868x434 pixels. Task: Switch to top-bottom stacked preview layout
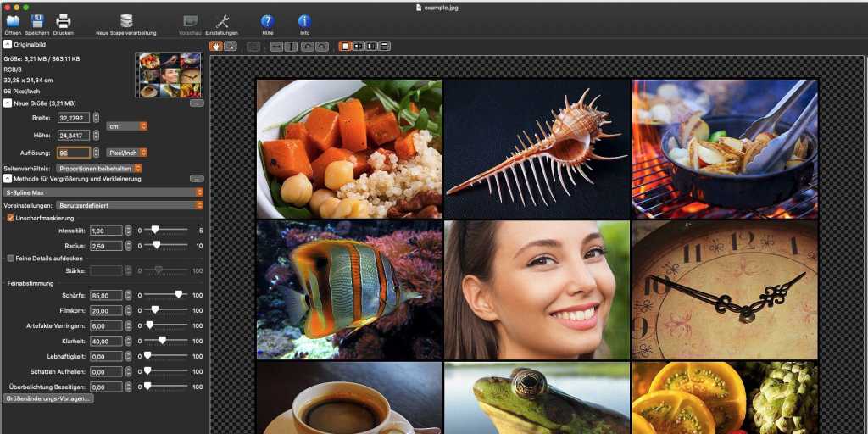click(x=385, y=47)
